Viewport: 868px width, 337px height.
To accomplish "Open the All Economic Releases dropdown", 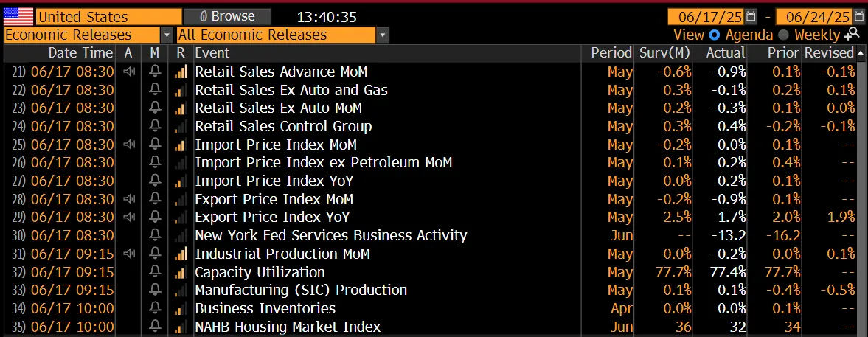I will click(x=382, y=35).
